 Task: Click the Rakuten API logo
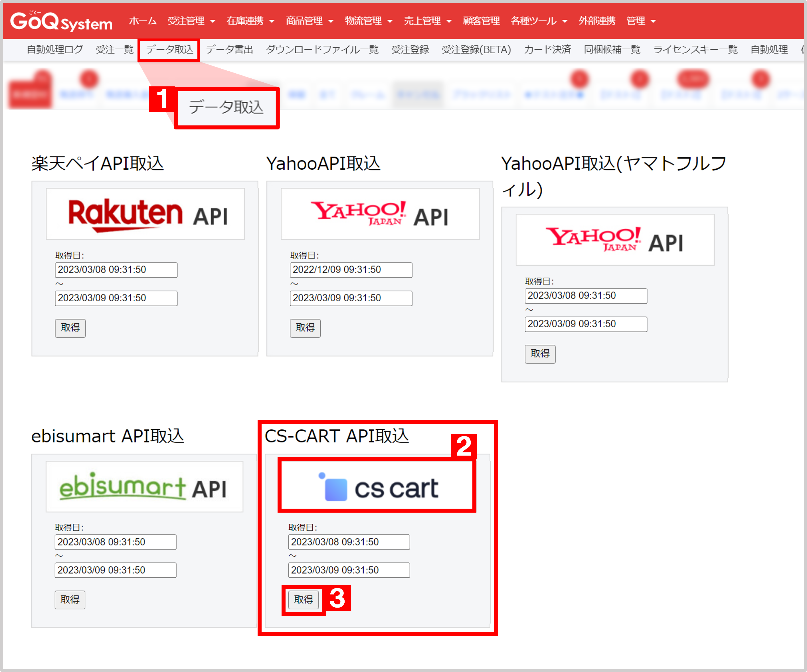[145, 214]
